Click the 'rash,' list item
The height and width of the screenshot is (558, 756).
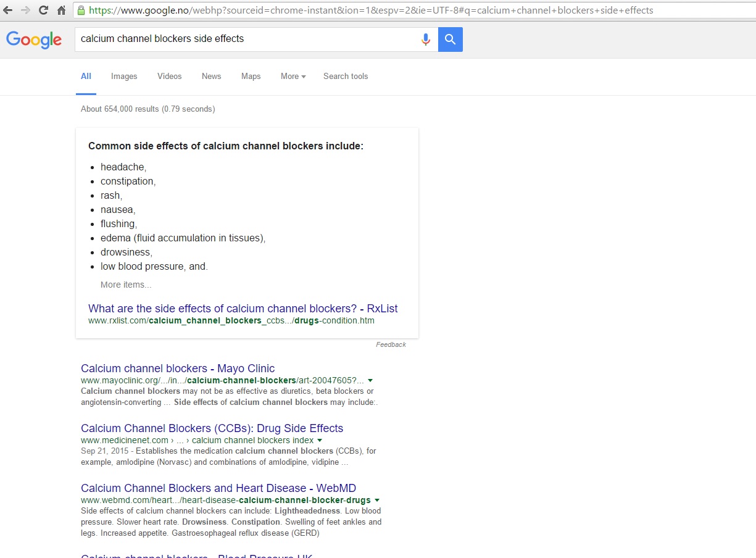(112, 196)
